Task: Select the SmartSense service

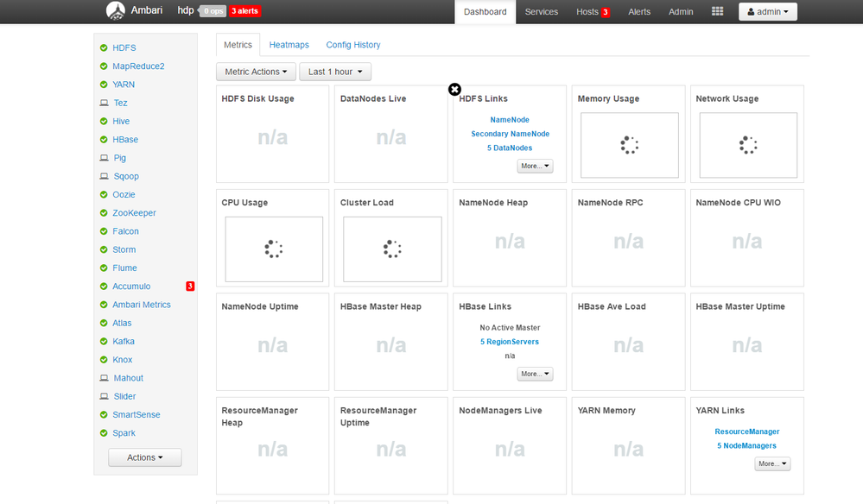Action: point(136,415)
